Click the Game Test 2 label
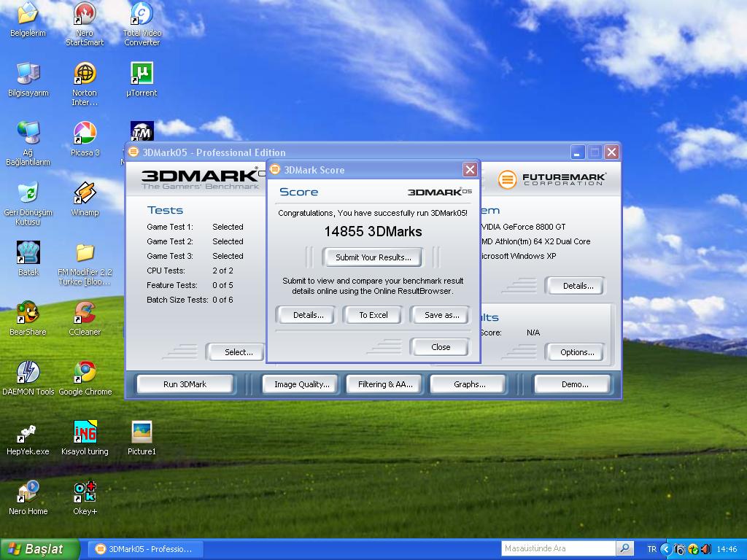Image resolution: width=747 pixels, height=560 pixels. point(169,241)
